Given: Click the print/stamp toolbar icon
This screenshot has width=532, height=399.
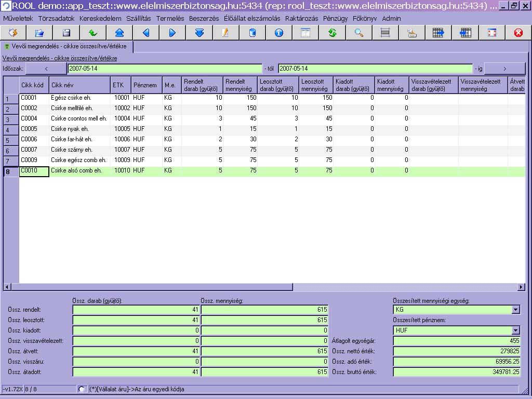Looking at the screenshot, I should [x=412, y=33].
